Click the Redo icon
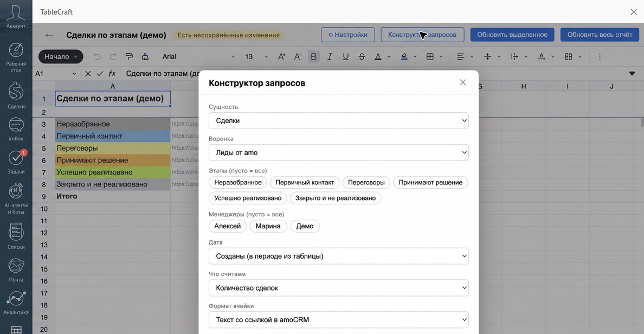The height and width of the screenshot is (334, 644). [113, 57]
